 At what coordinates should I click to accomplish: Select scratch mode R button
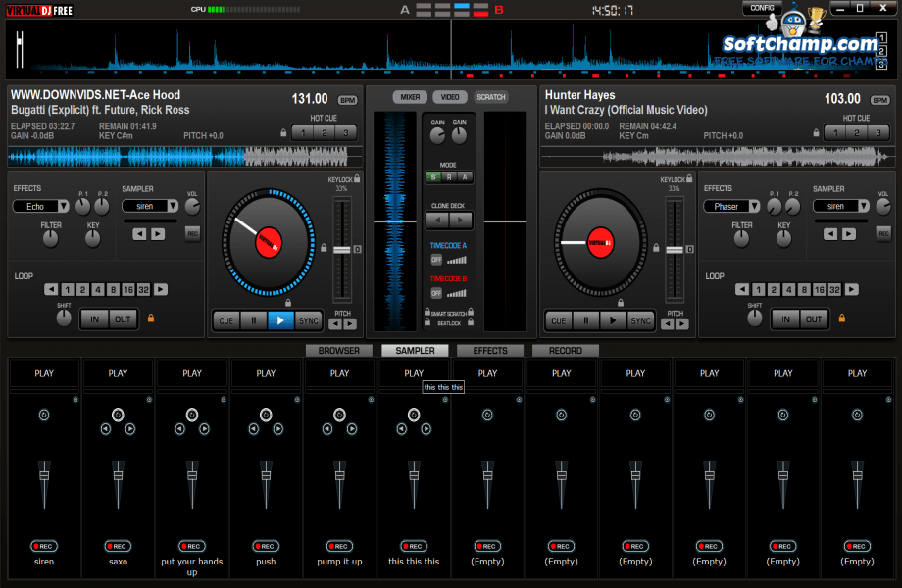[x=449, y=177]
